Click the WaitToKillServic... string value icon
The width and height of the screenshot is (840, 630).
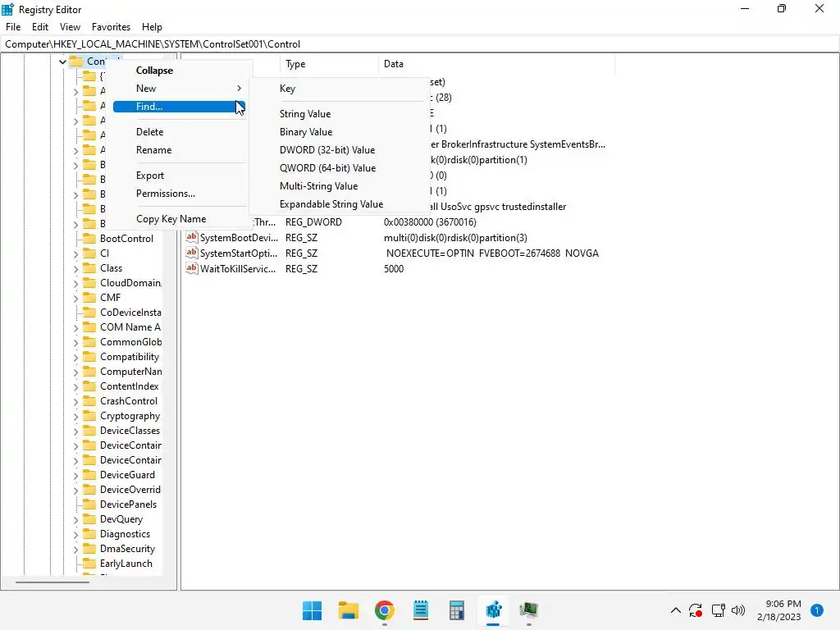[x=192, y=268]
